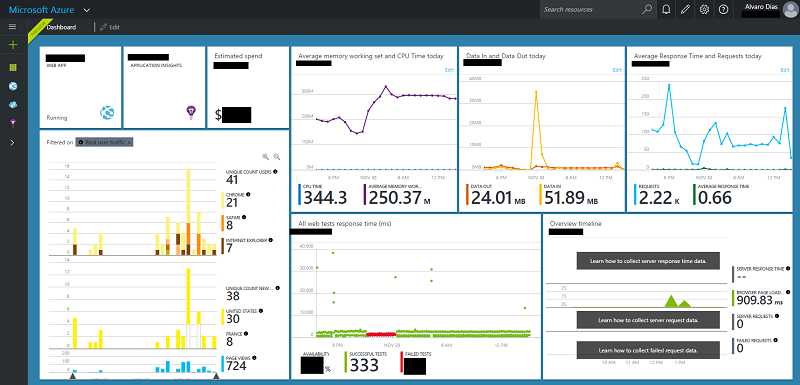Click info icon next to France
Viewport: 800px width, 385px height.
click(246, 333)
